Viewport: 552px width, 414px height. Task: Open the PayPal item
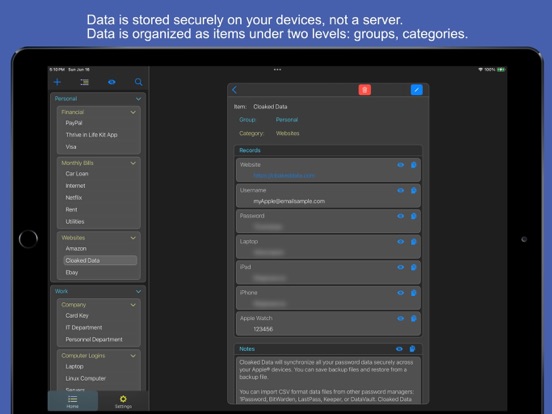point(74,123)
